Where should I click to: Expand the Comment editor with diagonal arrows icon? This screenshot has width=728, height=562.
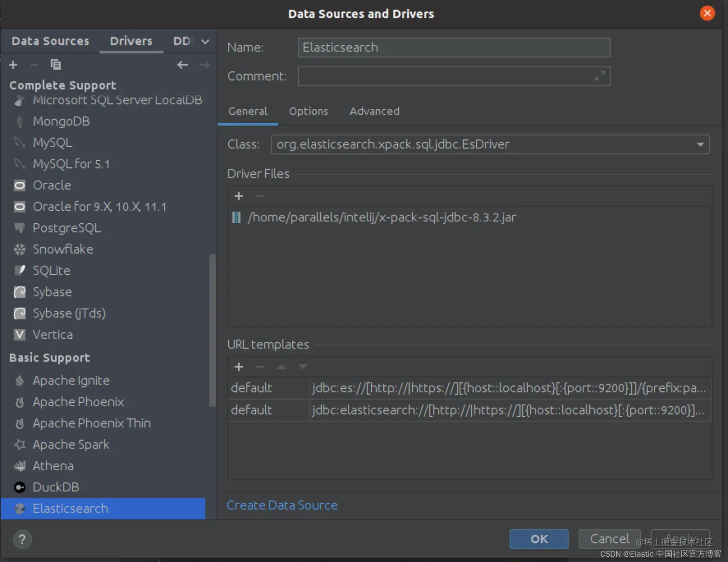[599, 76]
